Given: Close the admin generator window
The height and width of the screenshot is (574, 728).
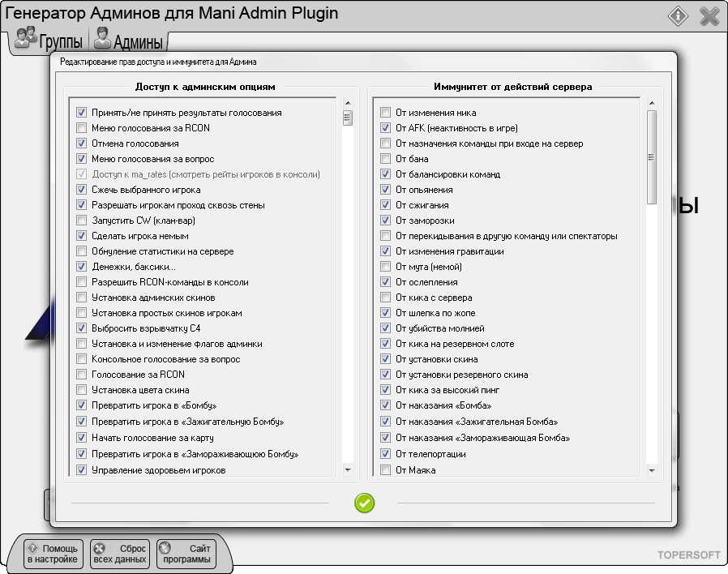Looking at the screenshot, I should click(x=709, y=16).
